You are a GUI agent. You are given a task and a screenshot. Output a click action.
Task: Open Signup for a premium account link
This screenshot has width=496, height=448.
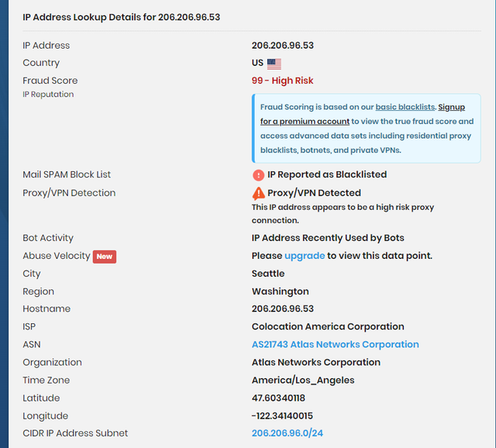(x=363, y=114)
